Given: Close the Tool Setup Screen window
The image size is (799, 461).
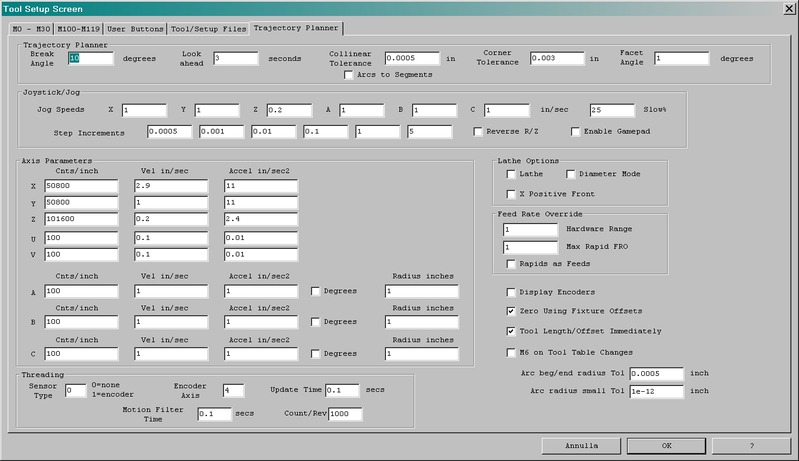Looking at the screenshot, I should pos(787,8).
